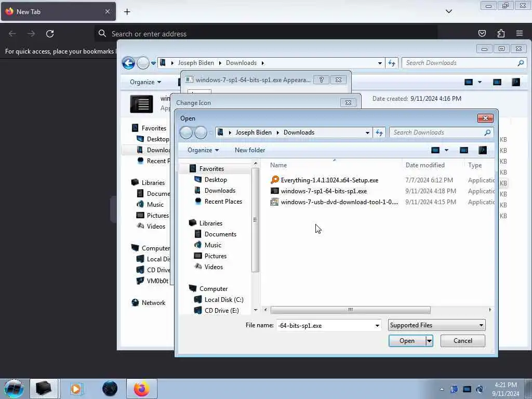Expand the Open button split arrow
The width and height of the screenshot is (532, 399).
point(429,341)
